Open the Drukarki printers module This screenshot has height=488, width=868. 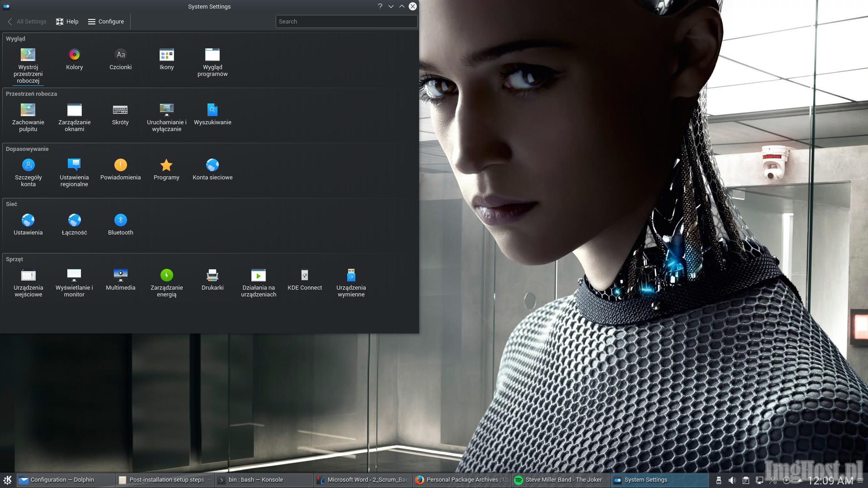[x=212, y=280]
